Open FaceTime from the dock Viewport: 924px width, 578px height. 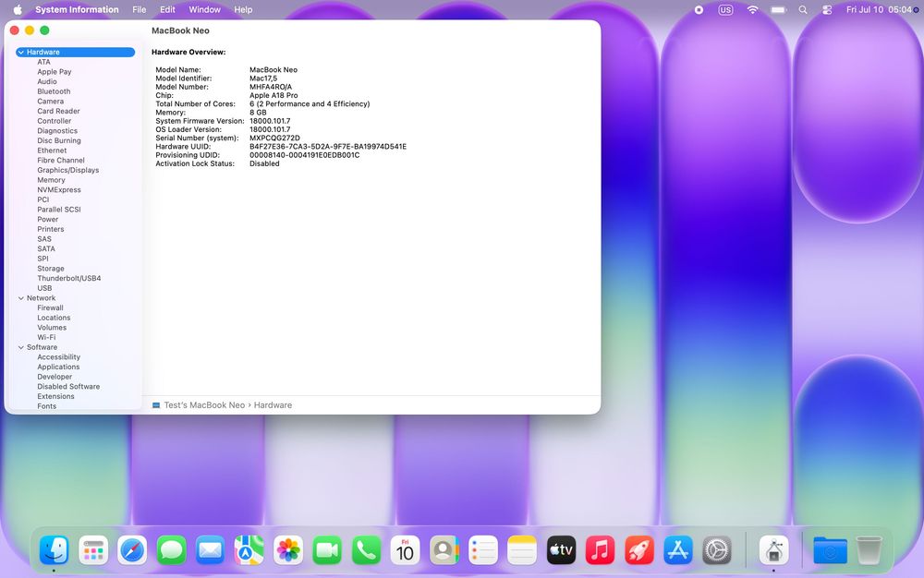[x=327, y=550]
